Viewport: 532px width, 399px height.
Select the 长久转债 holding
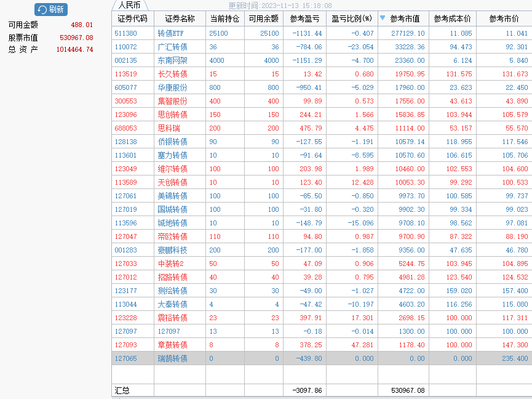(x=172, y=74)
